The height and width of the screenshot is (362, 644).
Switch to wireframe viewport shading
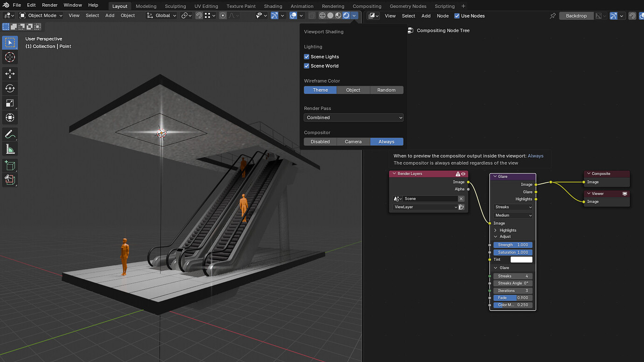click(322, 15)
